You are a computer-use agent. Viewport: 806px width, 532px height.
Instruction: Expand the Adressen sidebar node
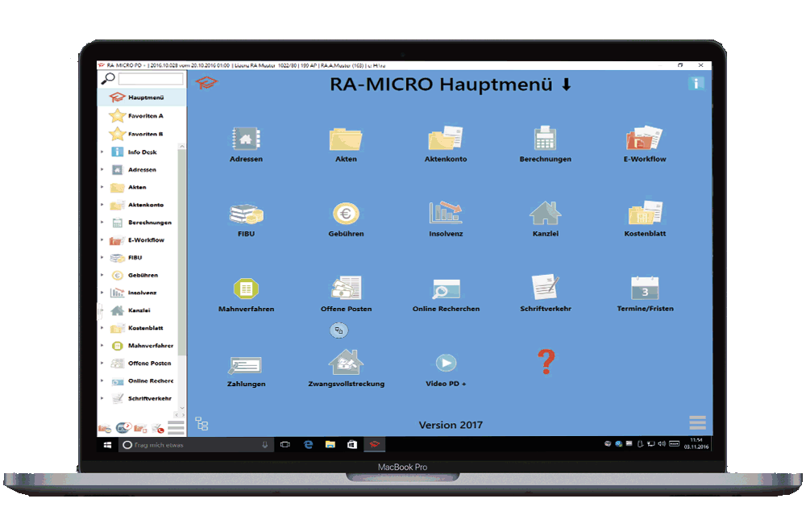(x=102, y=169)
